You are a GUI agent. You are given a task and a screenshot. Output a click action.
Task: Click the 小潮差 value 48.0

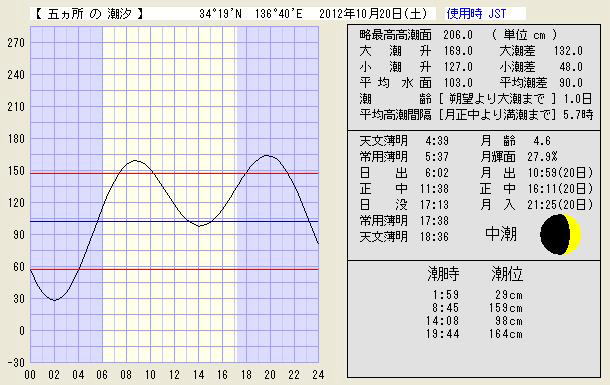[x=571, y=67]
